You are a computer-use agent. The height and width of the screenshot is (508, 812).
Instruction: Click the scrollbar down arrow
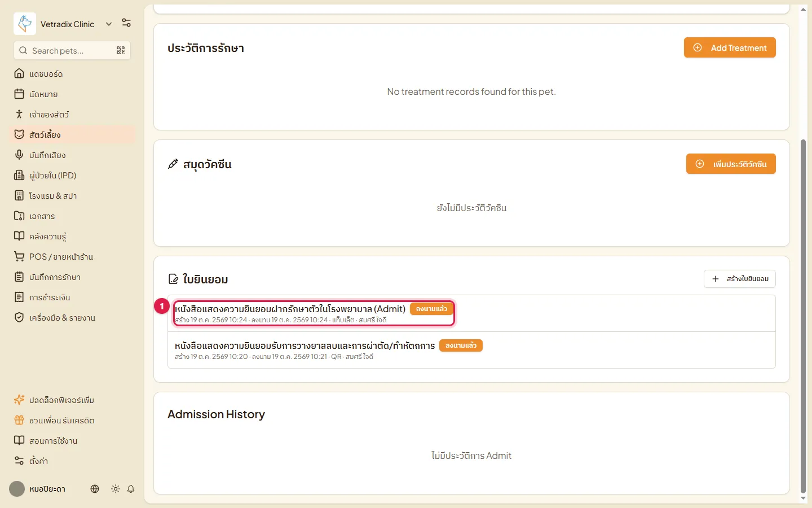click(x=804, y=498)
